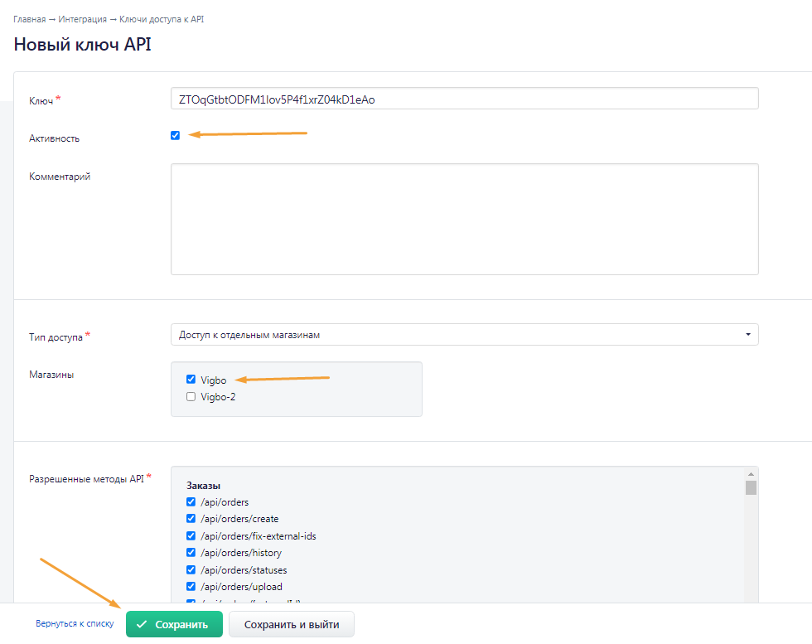812x644 pixels.
Task: Enable the Vigbo-2 store checkbox
Action: (191, 397)
